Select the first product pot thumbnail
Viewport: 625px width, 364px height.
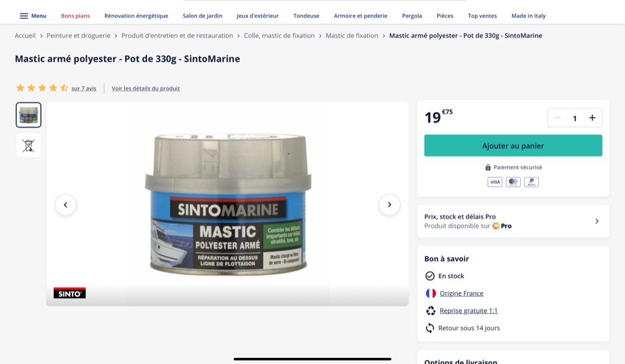pyautogui.click(x=28, y=115)
